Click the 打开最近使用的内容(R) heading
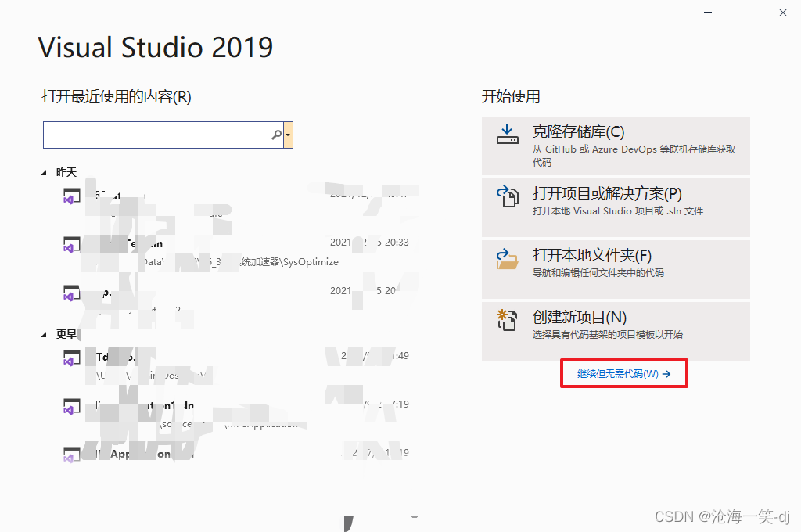This screenshot has height=532, width=801. [x=117, y=96]
